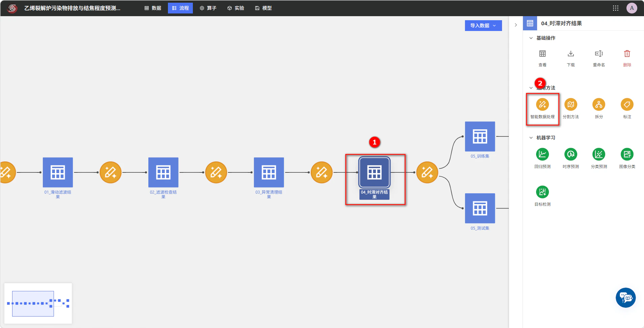
Task: Click processing operator between 02 and 03 nodes
Action: pos(216,172)
